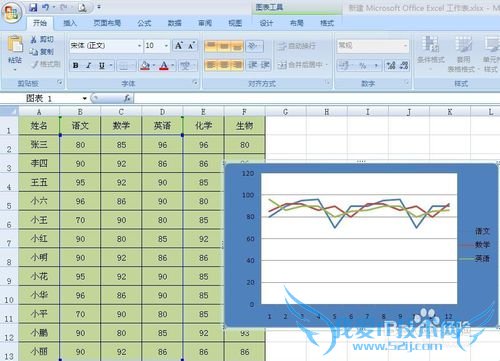
Task: Expand the Number (数字) group dialog launcher
Action: click(407, 82)
